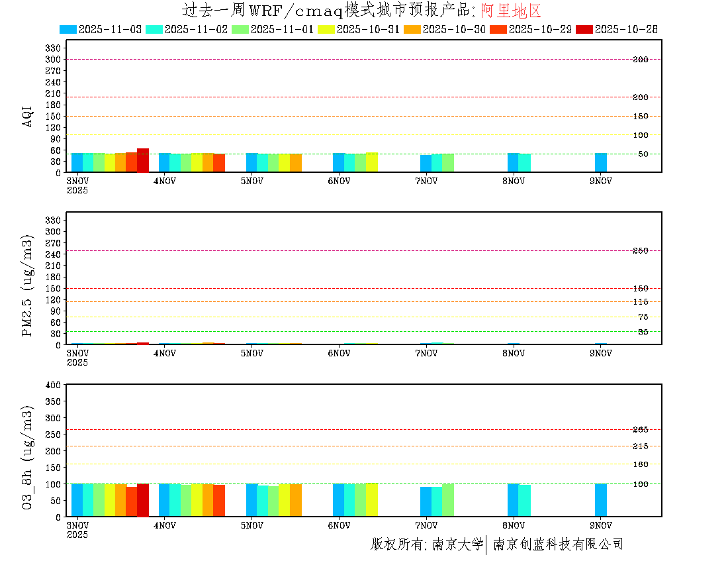Click the 265 threshold label in O3_8h chart

pyautogui.click(x=640, y=430)
